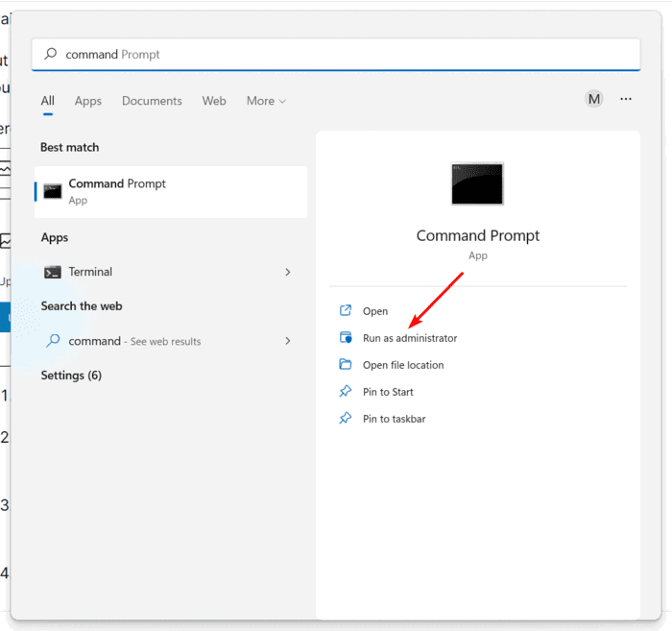Click the Pin to Start pin icon

click(346, 392)
